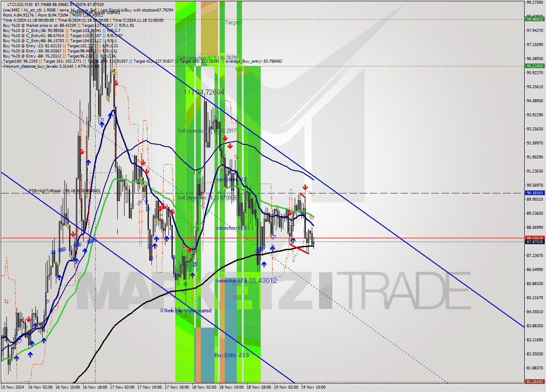Click the 16 Nov 18:00 time label
546x392 pixels.
(94, 387)
